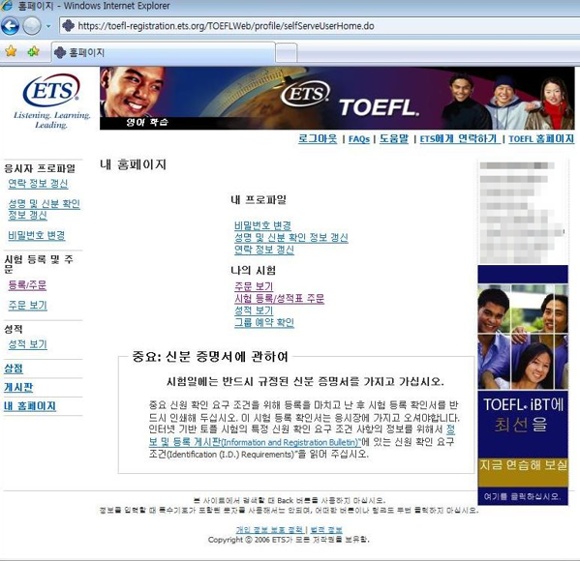Viewport: 580px width, 561px height.
Task: Open the 상점 store link
Action: pyautogui.click(x=14, y=368)
